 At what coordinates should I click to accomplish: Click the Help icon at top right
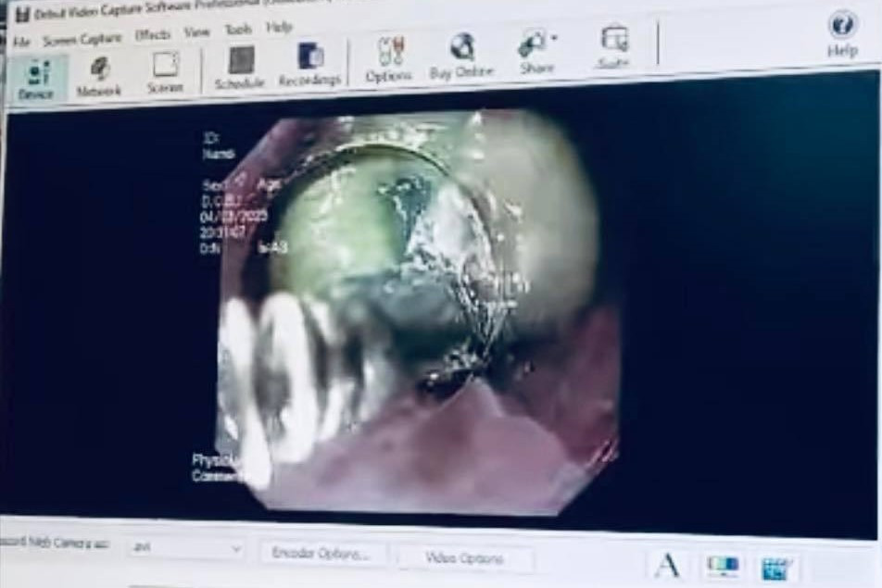(841, 33)
